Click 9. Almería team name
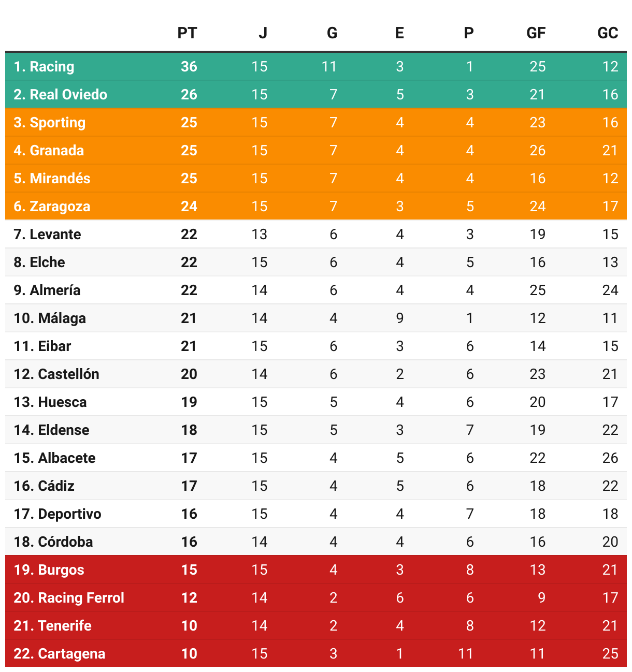632x672 pixels. click(47, 290)
